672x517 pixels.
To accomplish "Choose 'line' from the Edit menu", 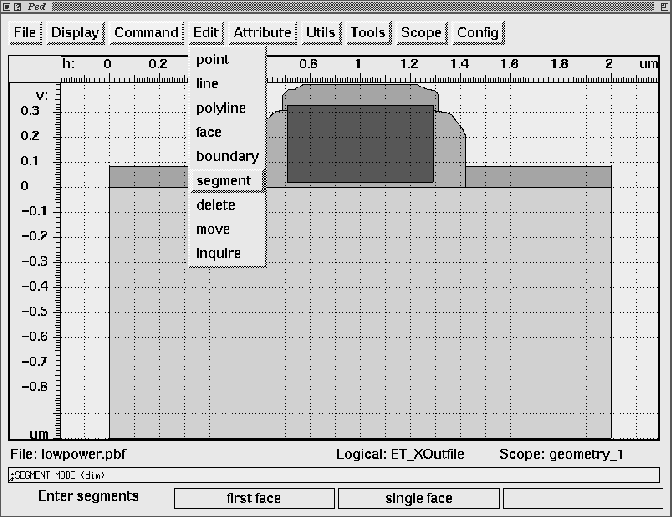I will [x=227, y=84].
